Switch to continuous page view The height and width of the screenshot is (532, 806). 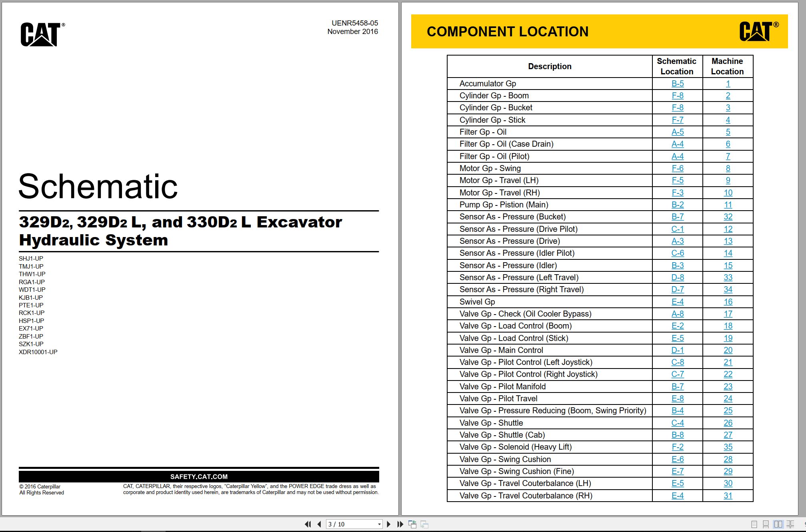tap(766, 524)
